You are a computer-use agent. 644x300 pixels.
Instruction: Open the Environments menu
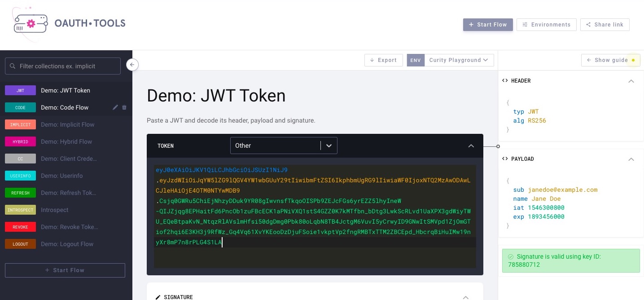[x=546, y=25]
